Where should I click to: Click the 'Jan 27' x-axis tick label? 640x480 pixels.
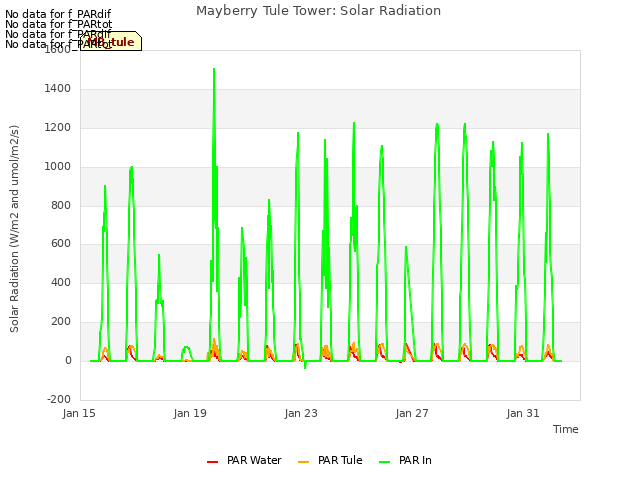412,413
